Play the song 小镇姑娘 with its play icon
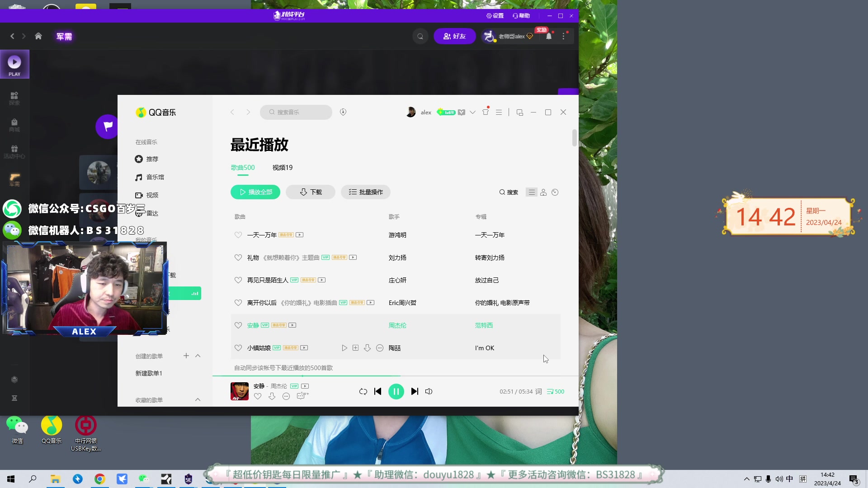Screen dimensions: 868x488 tap(344, 348)
